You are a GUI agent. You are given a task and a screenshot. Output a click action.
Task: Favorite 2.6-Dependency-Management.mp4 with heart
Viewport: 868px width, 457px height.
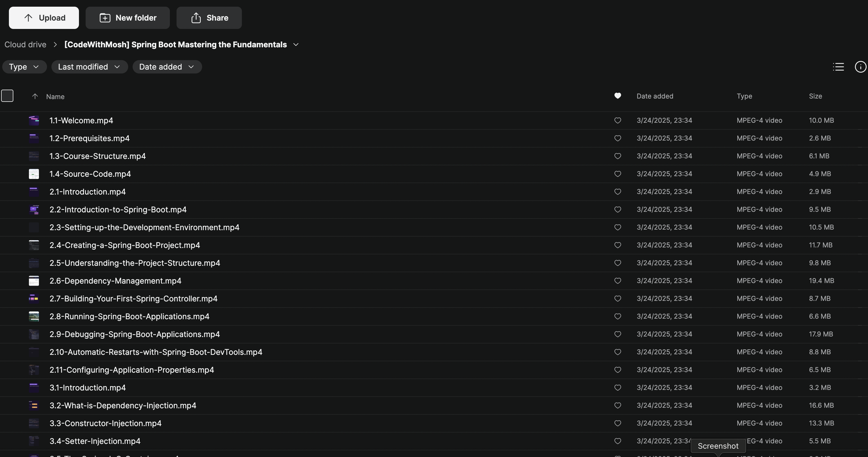tap(617, 281)
